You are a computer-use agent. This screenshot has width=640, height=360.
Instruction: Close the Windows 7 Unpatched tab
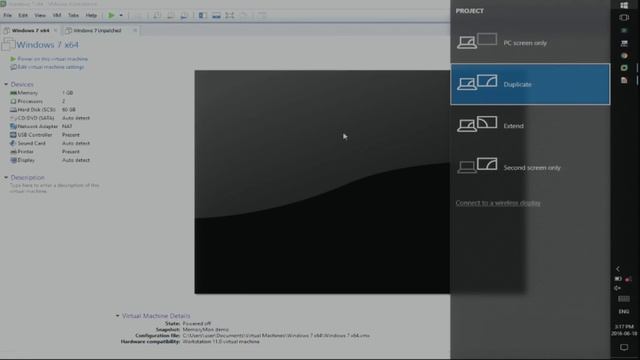point(135,30)
